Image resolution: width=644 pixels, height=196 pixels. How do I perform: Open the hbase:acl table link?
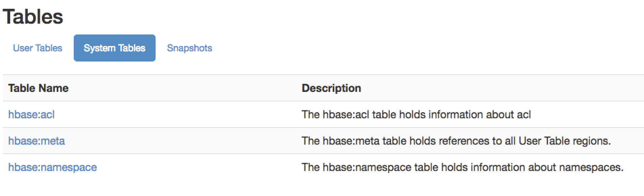pos(31,115)
